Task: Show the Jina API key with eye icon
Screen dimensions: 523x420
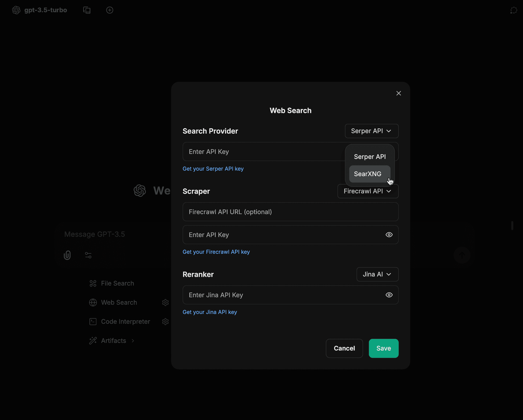Action: pos(389,295)
